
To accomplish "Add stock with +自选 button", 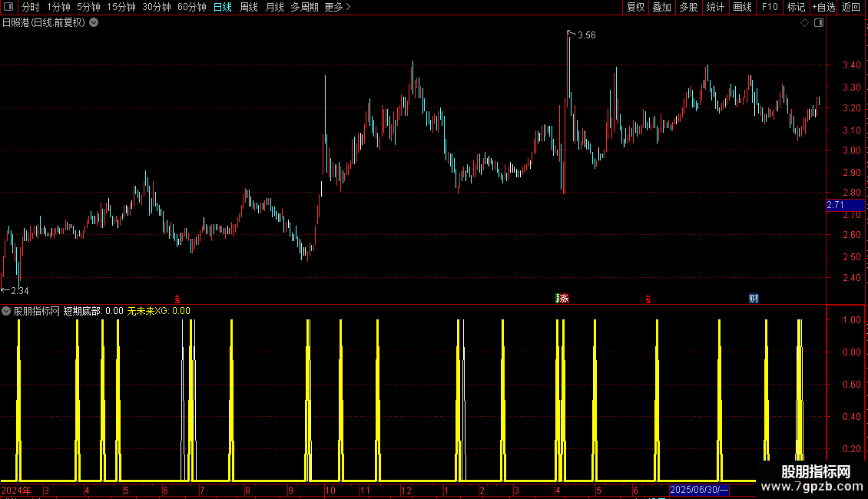I will (x=823, y=7).
